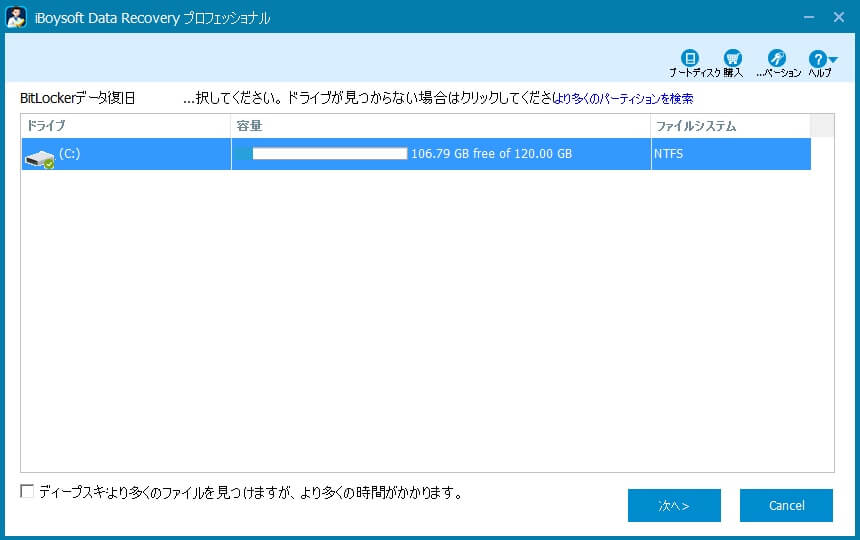This screenshot has width=860, height=540.
Task: Click the blank header cell right of ファイルシステム
Action: [821, 126]
